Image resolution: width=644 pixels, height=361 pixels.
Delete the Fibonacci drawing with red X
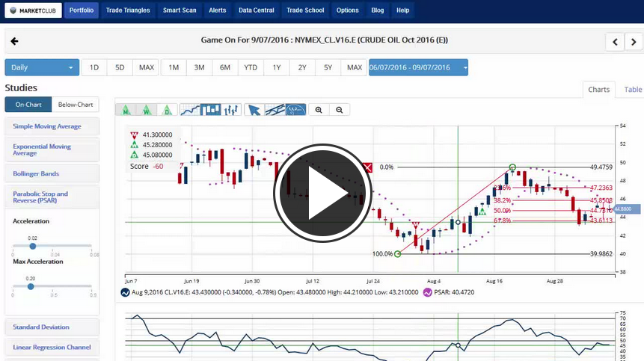(367, 167)
